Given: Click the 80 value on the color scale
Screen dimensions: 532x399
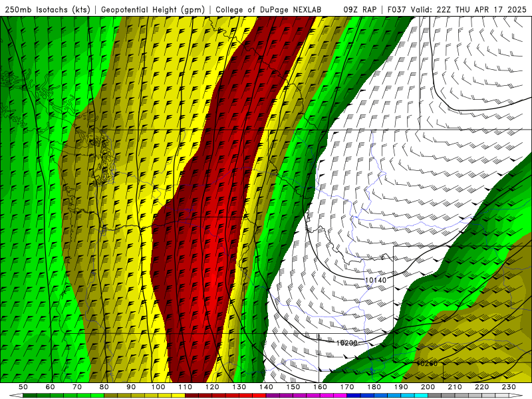Looking at the screenshot, I should tap(104, 387).
